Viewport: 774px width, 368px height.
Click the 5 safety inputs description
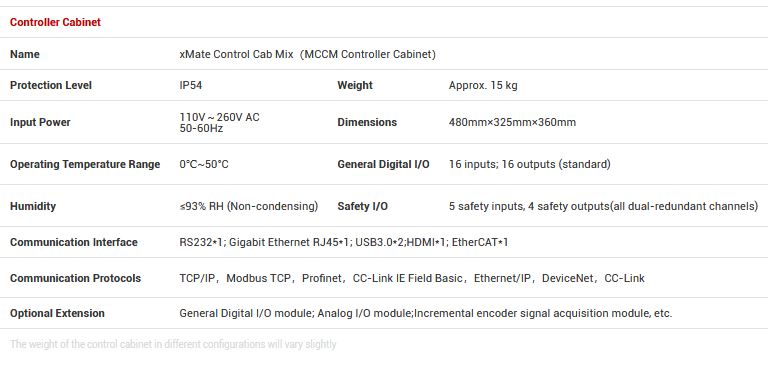pos(603,206)
